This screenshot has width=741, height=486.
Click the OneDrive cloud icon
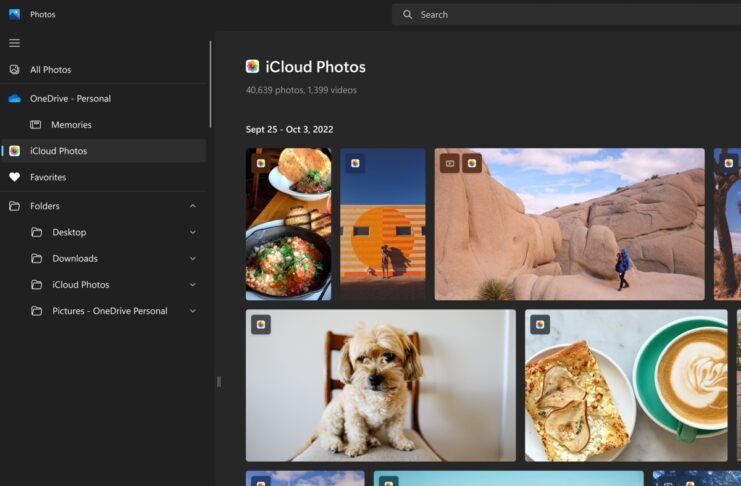click(15, 98)
